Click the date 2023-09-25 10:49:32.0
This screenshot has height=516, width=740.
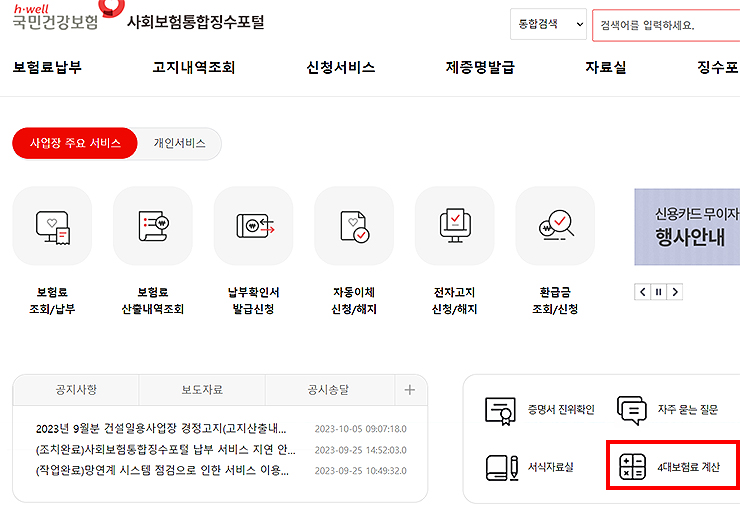[361, 471]
